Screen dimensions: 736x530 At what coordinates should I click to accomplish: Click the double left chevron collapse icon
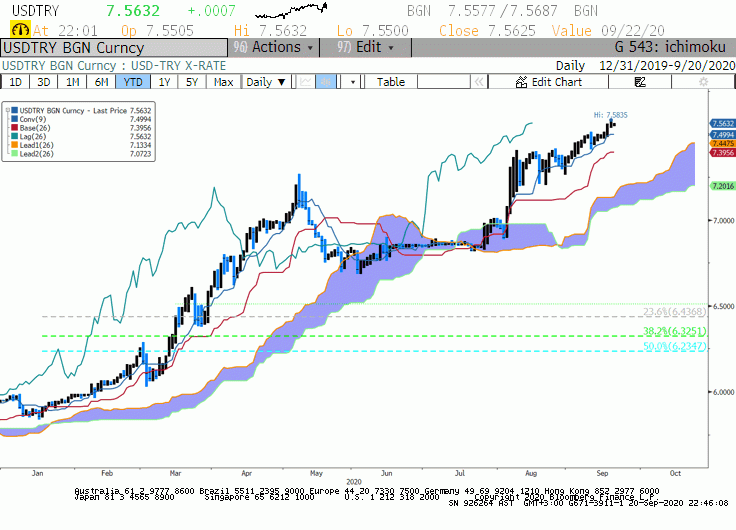pyautogui.click(x=479, y=82)
